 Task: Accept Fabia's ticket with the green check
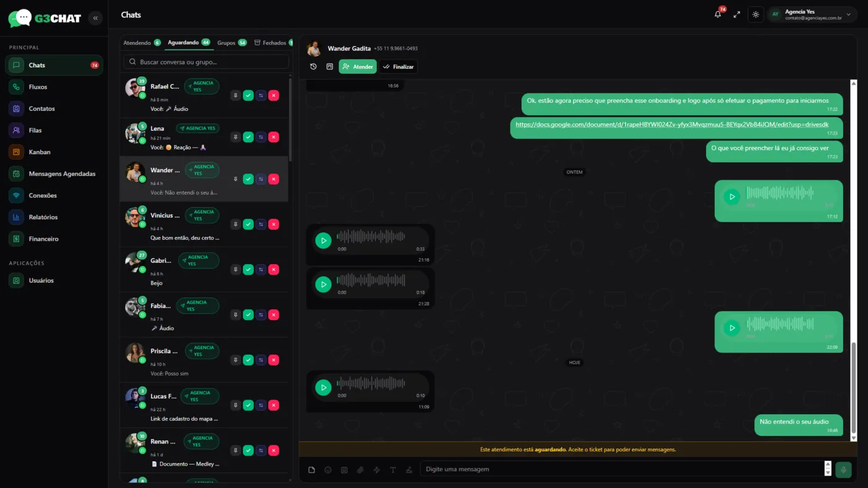248,315
